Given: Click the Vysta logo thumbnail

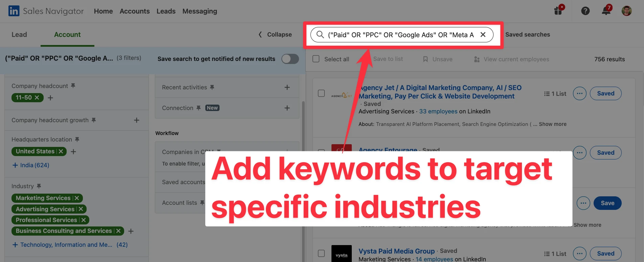Looking at the screenshot, I should (342, 254).
